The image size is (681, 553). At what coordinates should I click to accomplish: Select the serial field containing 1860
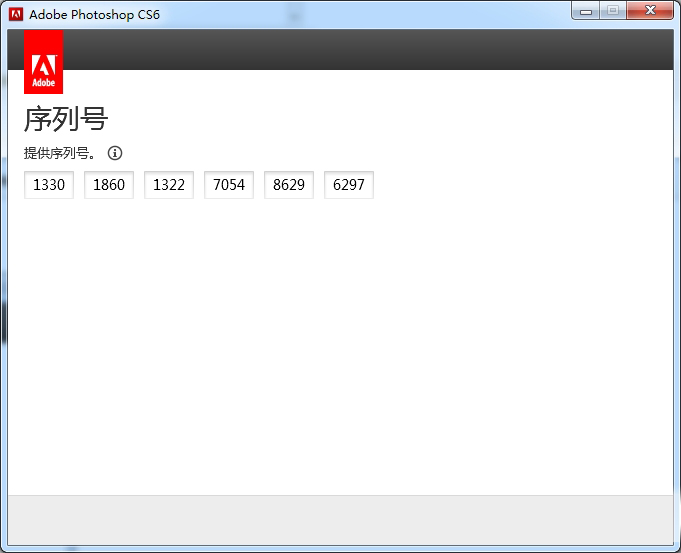pos(109,185)
